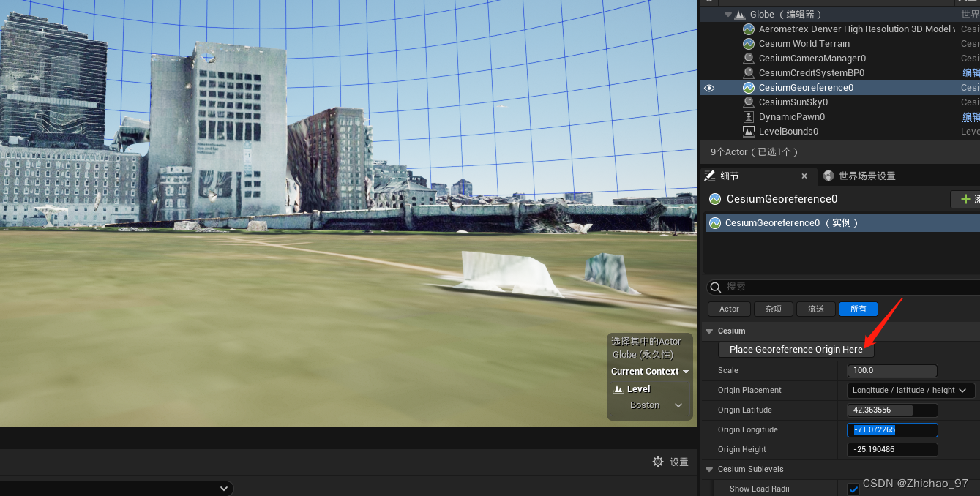This screenshot has height=496, width=980.
Task: Click the CesiumCreditSystemBP0 actor icon
Action: (x=749, y=73)
